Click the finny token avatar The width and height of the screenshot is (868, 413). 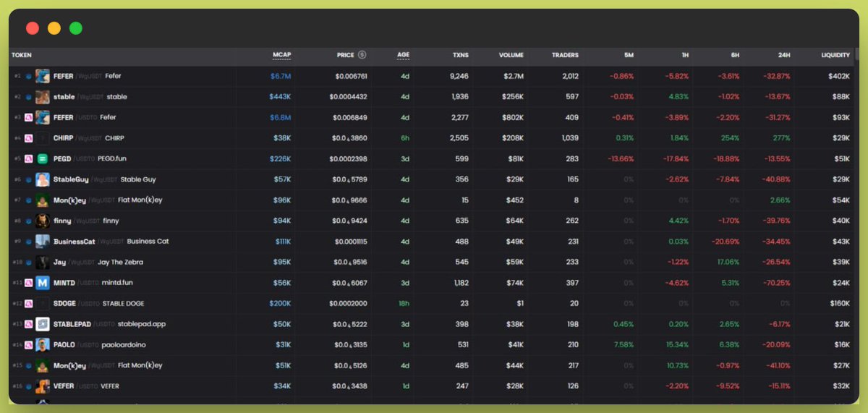(43, 221)
